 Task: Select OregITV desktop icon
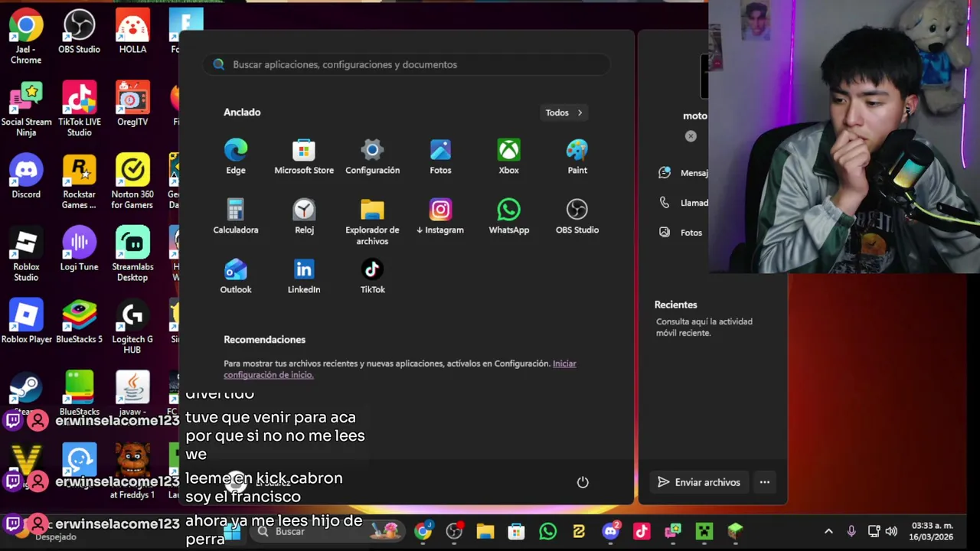pos(132,105)
